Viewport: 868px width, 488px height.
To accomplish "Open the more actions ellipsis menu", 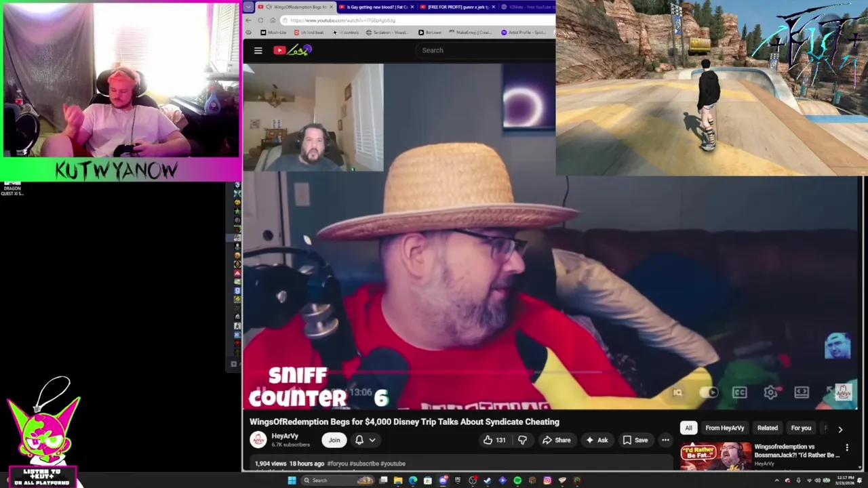I will (665, 440).
